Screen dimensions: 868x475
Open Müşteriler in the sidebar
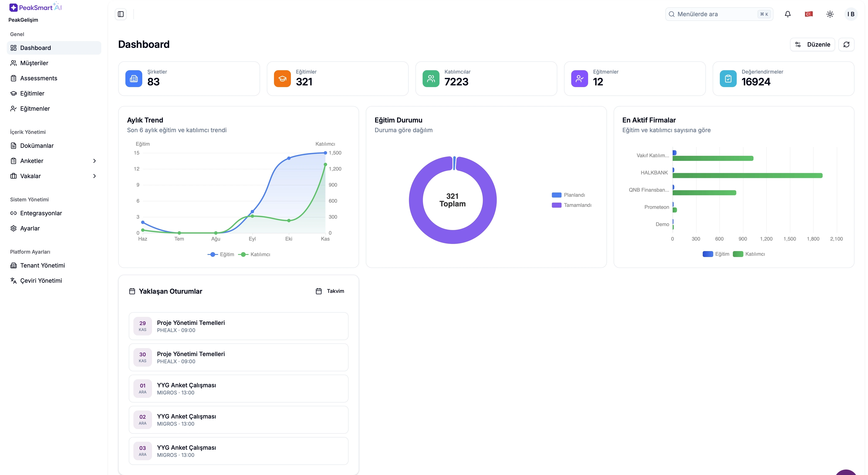point(34,63)
